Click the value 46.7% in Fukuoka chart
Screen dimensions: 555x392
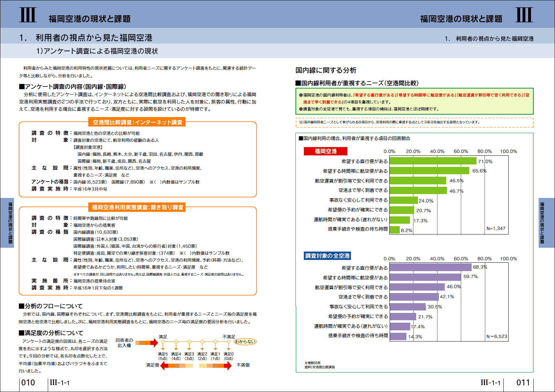pyautogui.click(x=456, y=191)
